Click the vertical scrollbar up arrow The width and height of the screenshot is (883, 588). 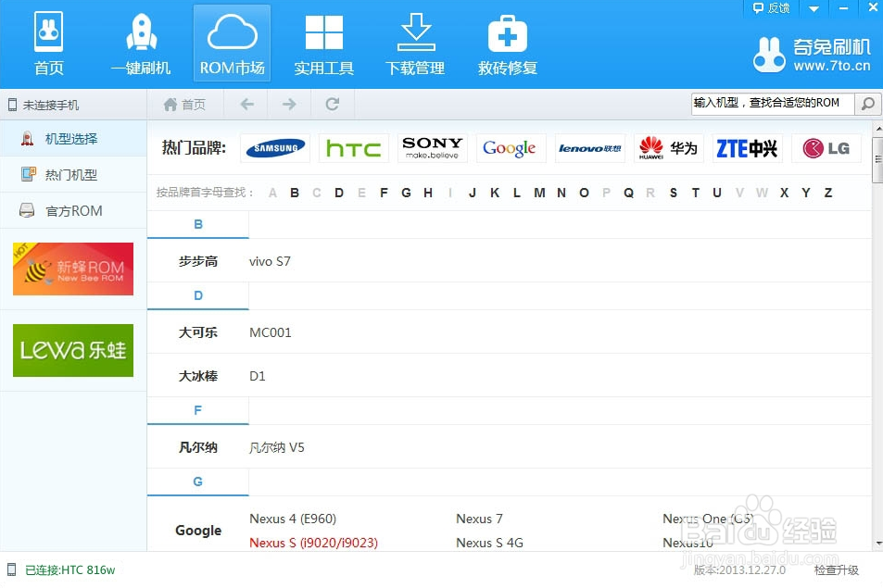coord(878,130)
